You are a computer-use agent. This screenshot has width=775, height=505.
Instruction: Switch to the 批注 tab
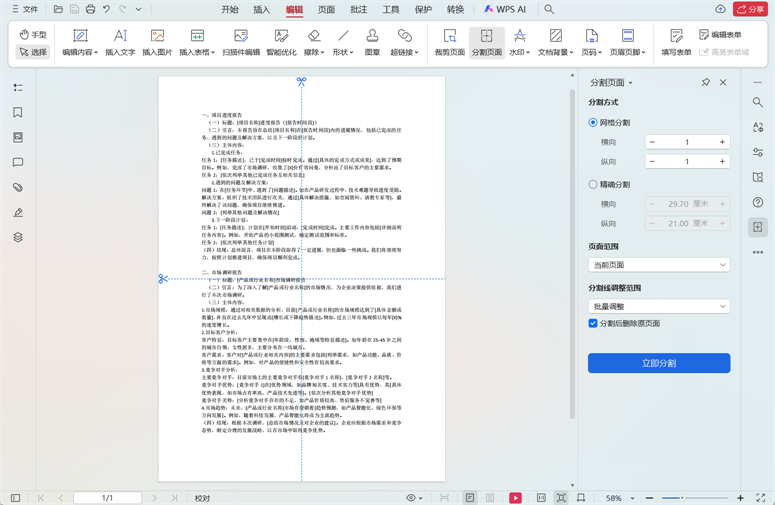(x=359, y=10)
